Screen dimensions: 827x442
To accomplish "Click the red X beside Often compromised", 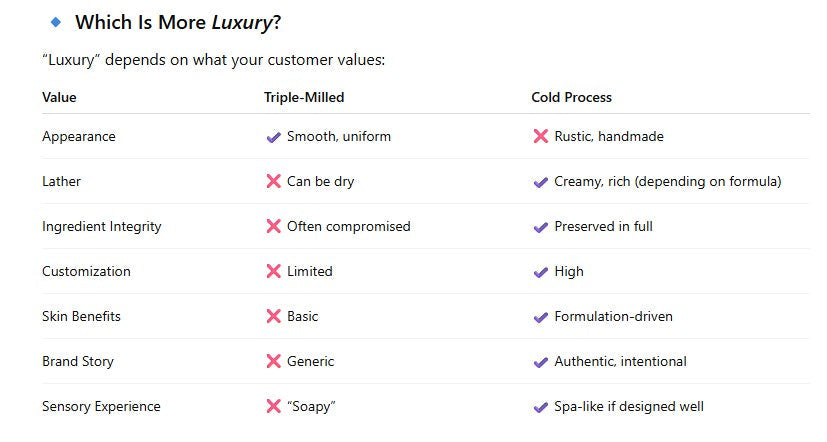I will point(273,227).
